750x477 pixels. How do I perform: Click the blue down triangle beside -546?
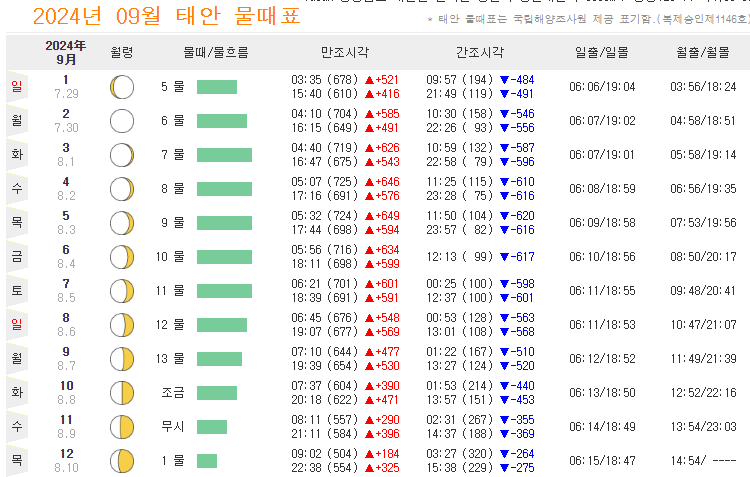[504, 114]
